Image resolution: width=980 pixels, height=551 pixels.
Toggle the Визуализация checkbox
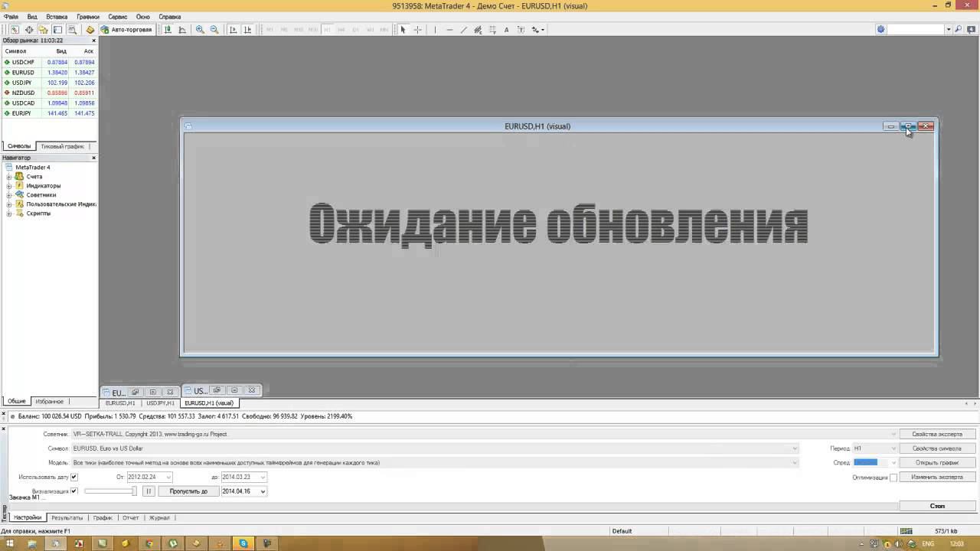[74, 491]
